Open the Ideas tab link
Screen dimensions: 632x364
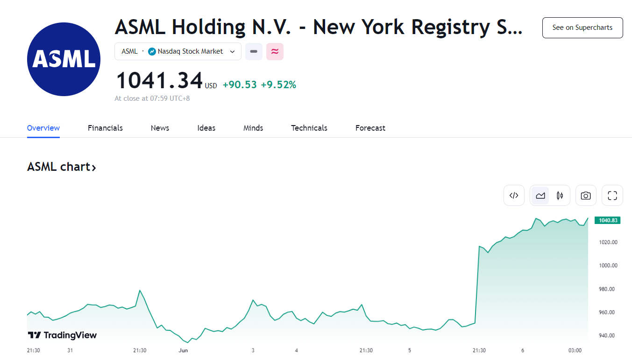[206, 128]
